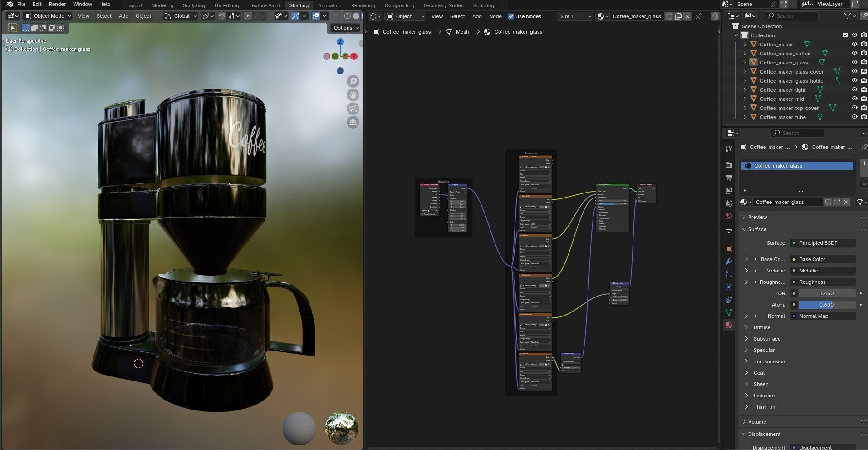Click the Normal Map input button
This screenshot has height=450, width=868.
[x=823, y=316]
